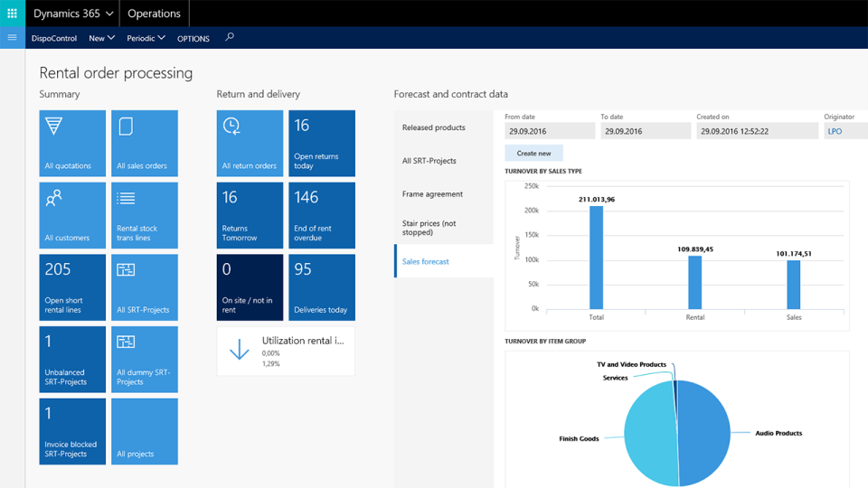
Task: Open the Unbalanced SRT-Projects tile
Action: tap(72, 359)
